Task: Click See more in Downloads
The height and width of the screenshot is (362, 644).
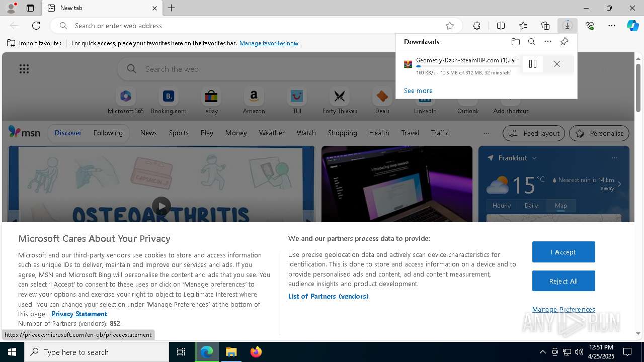Action: 418,90
